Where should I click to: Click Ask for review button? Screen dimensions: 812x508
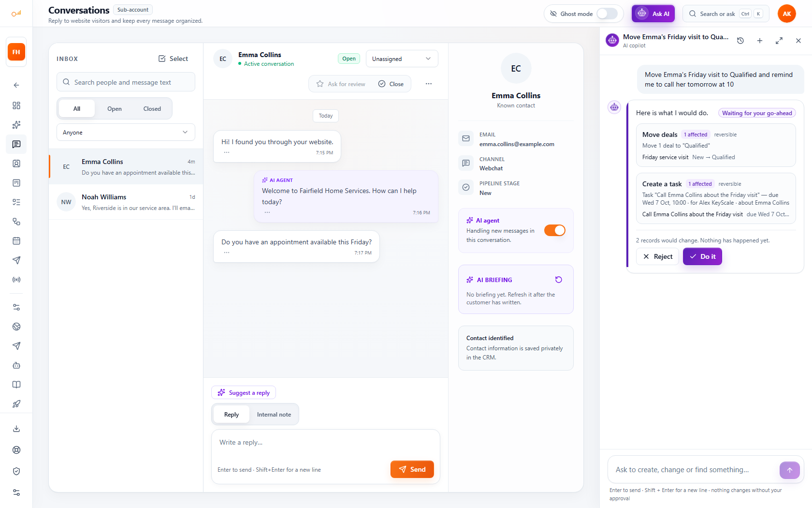coord(341,84)
